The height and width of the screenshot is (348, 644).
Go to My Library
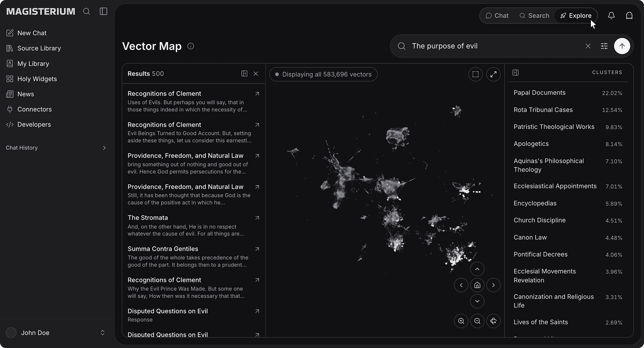point(28,64)
